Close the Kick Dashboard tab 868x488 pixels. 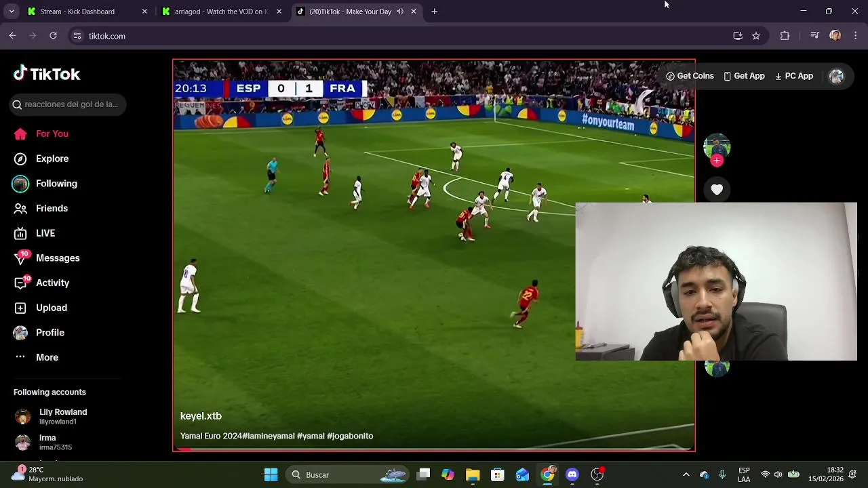(144, 12)
